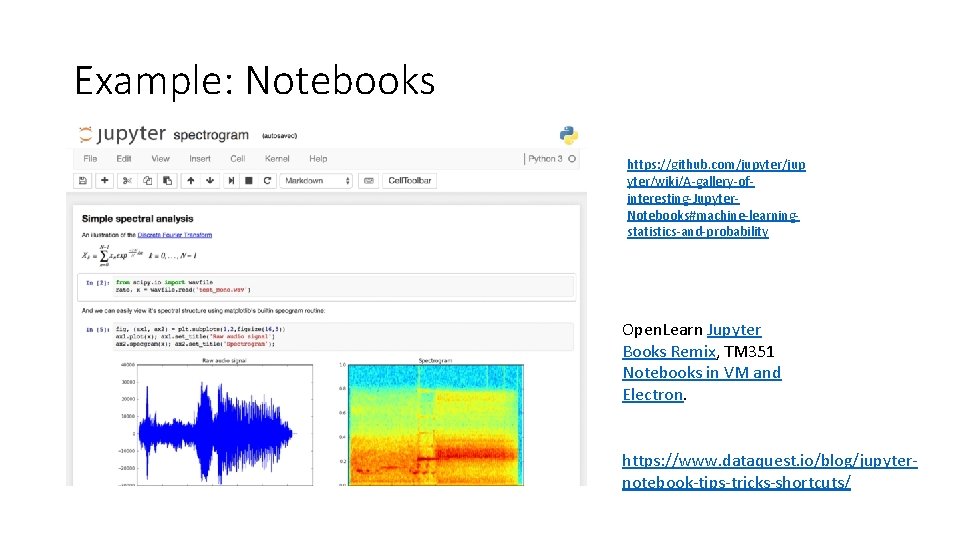Open the Cell menu
The width and height of the screenshot is (960, 540).
click(x=238, y=159)
